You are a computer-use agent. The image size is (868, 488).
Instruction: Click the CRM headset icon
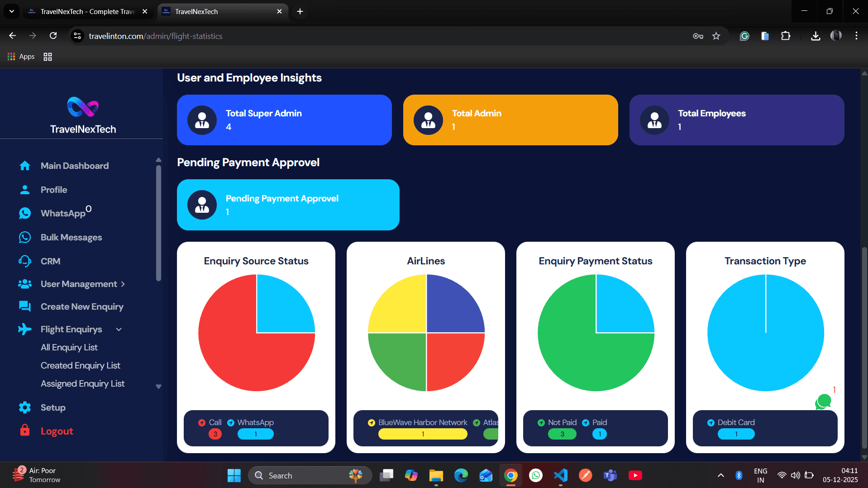tap(25, 261)
